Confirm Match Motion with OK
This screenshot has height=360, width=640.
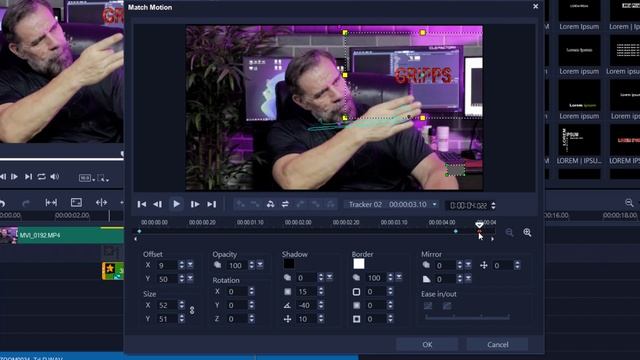tap(427, 344)
